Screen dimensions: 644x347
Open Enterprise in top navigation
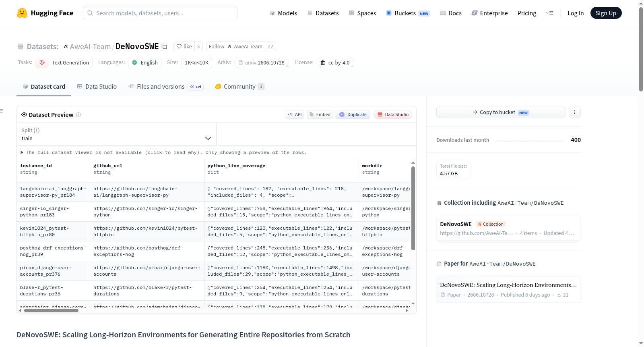point(490,13)
